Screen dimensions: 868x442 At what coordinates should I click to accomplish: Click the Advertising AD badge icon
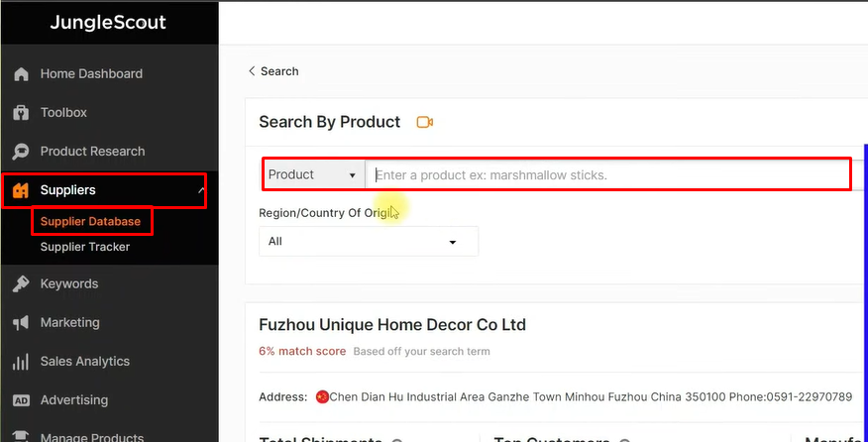[x=21, y=400]
